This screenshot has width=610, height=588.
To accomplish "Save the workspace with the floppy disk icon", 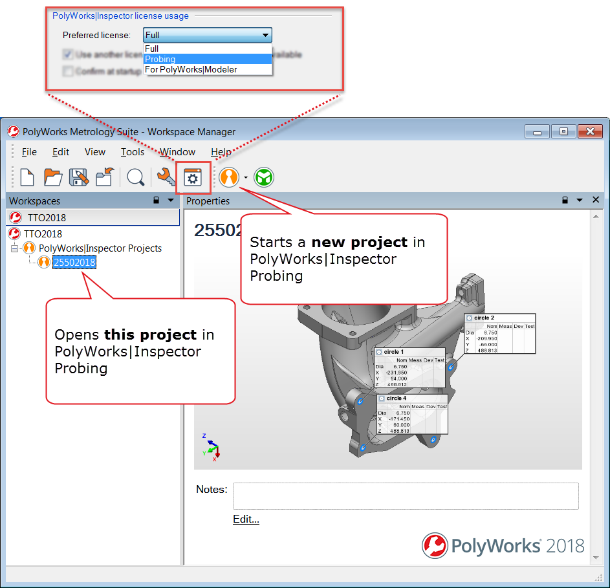I will click(x=79, y=177).
